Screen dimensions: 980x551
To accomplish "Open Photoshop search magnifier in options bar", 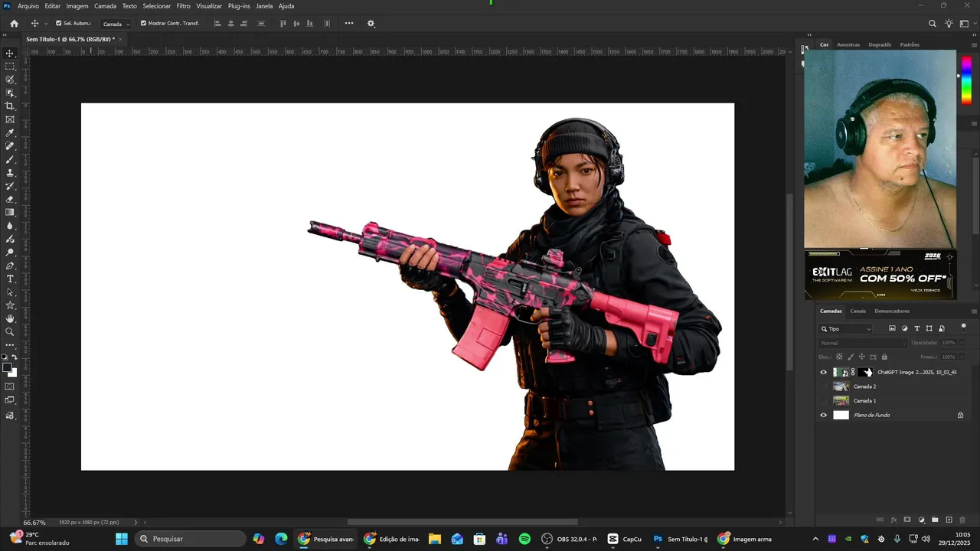I will (933, 23).
